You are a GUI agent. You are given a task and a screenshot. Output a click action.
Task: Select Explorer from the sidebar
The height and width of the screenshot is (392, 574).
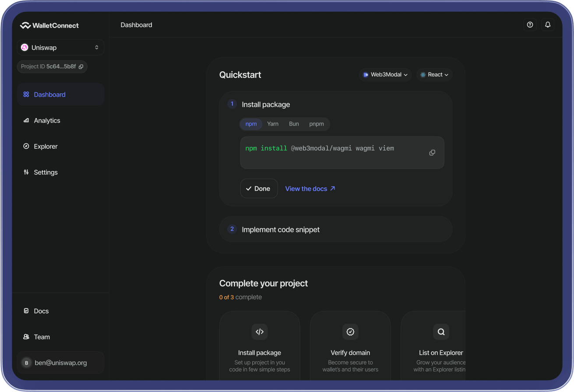click(45, 146)
